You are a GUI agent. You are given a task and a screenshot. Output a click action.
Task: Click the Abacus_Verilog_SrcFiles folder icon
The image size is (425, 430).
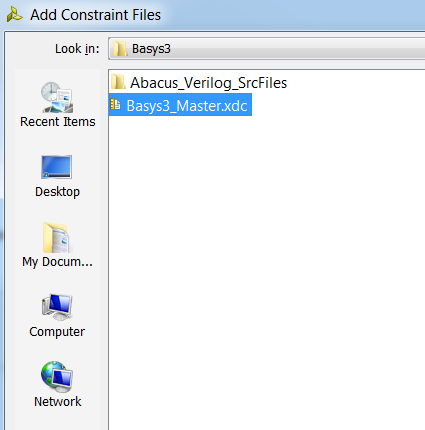click(118, 82)
